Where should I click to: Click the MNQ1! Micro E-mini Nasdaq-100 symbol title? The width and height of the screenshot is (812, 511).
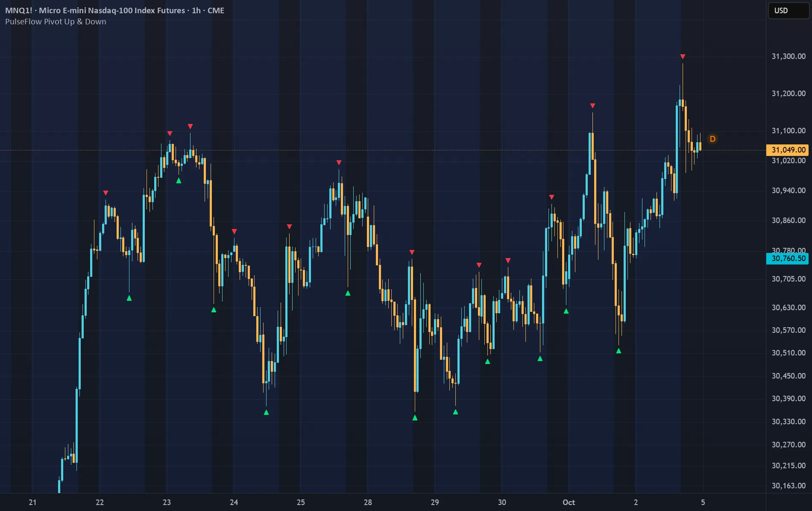point(114,10)
